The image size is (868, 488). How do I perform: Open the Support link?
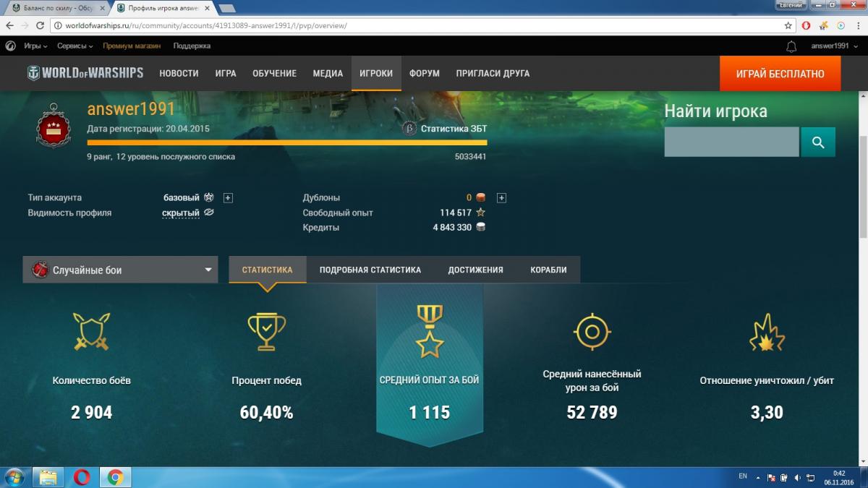[x=192, y=46]
